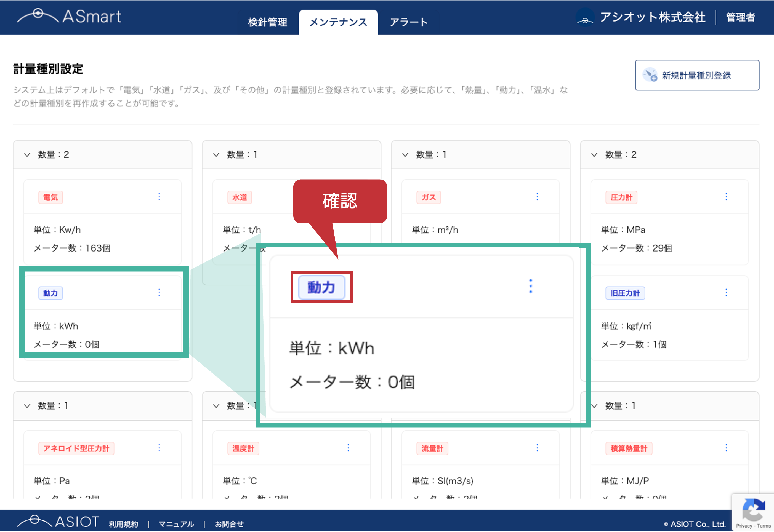The height and width of the screenshot is (532, 774).
Task: Click the 流量計 type tag
Action: tap(432, 449)
